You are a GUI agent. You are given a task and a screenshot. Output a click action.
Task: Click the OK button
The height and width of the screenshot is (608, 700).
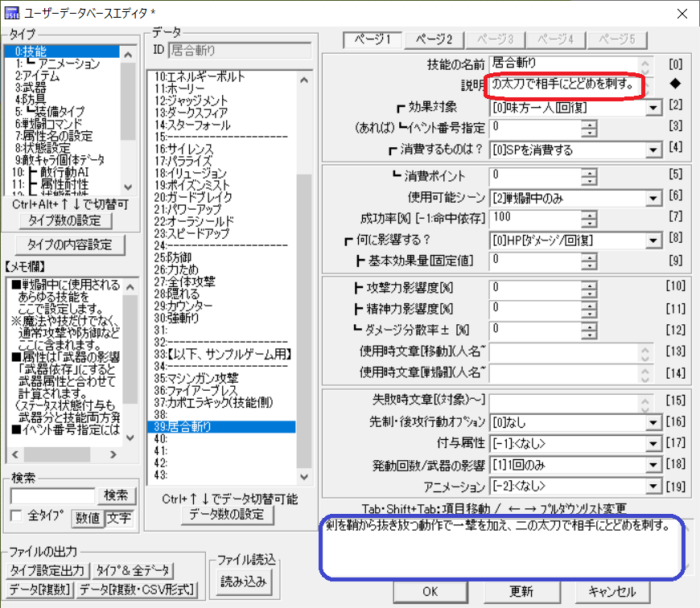pos(430,591)
